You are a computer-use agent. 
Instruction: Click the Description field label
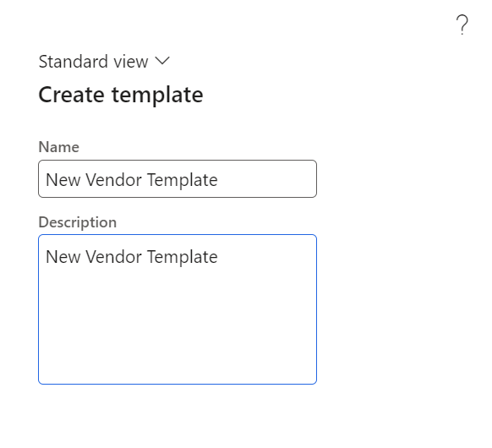(x=78, y=222)
